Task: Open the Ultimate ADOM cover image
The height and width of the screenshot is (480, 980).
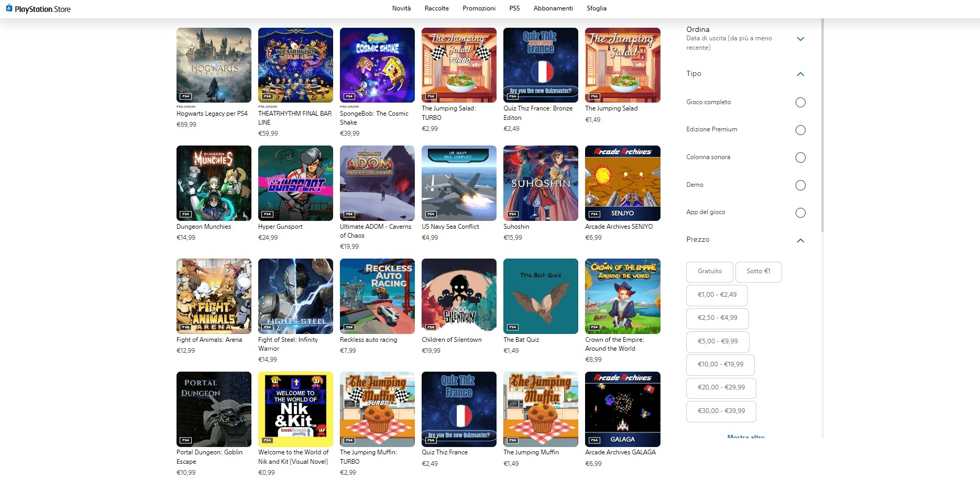Action: pyautogui.click(x=377, y=183)
